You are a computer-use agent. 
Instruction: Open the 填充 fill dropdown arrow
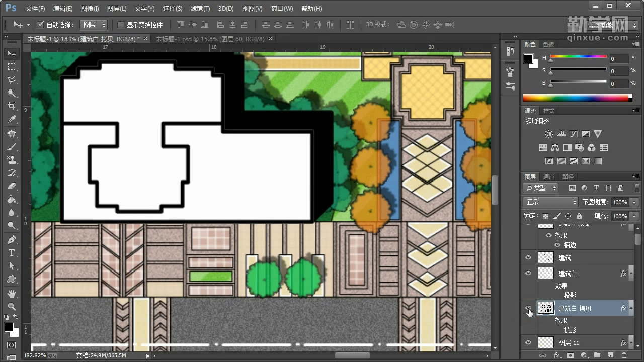633,216
